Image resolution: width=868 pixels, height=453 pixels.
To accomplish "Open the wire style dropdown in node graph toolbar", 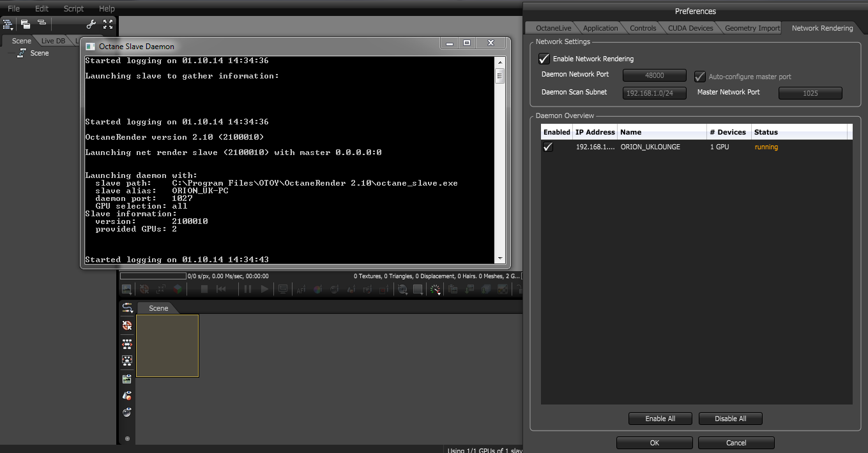I will [128, 308].
